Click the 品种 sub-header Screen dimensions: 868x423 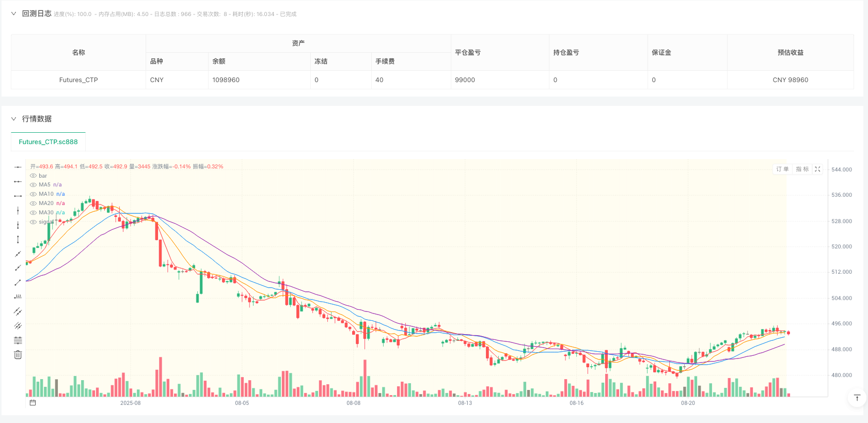tap(177, 61)
